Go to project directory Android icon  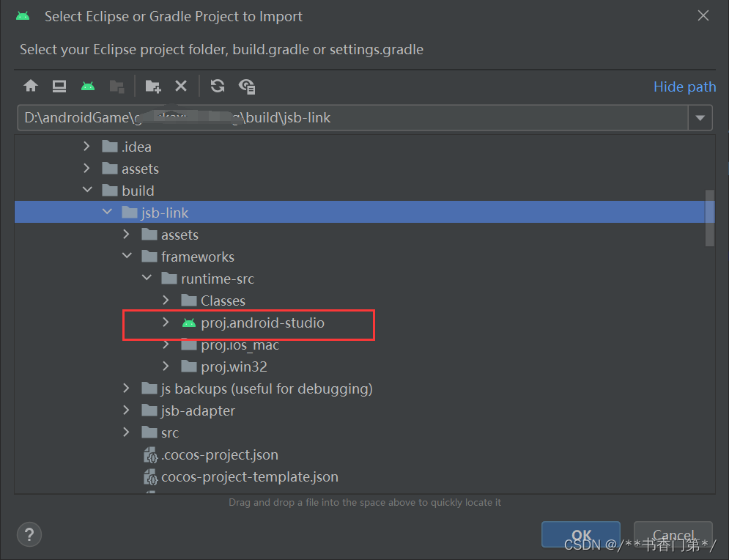[x=88, y=86]
